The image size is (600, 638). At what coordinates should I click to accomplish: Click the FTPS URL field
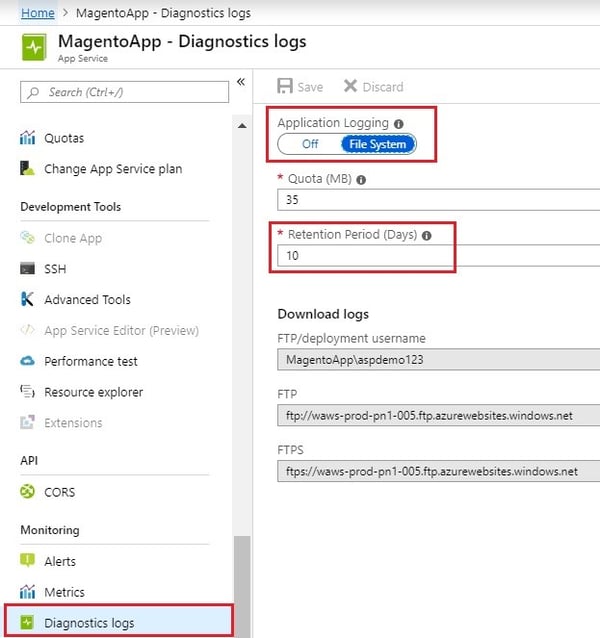(439, 471)
